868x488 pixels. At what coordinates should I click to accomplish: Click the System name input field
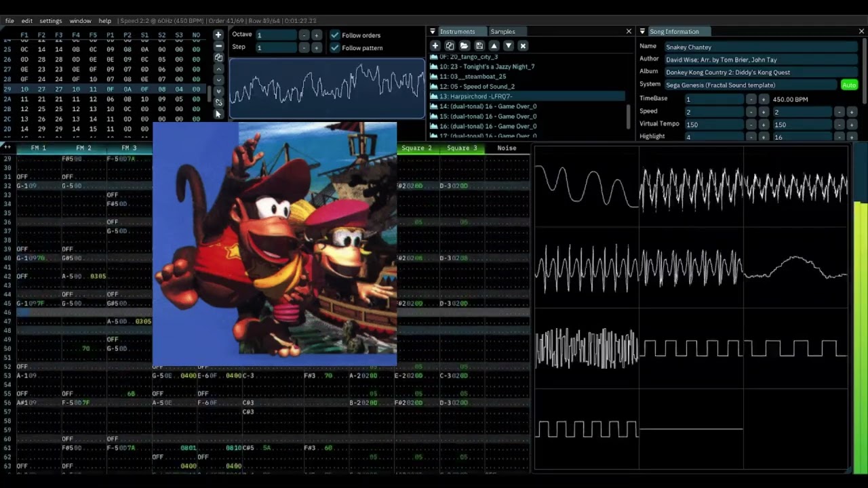[x=751, y=85]
